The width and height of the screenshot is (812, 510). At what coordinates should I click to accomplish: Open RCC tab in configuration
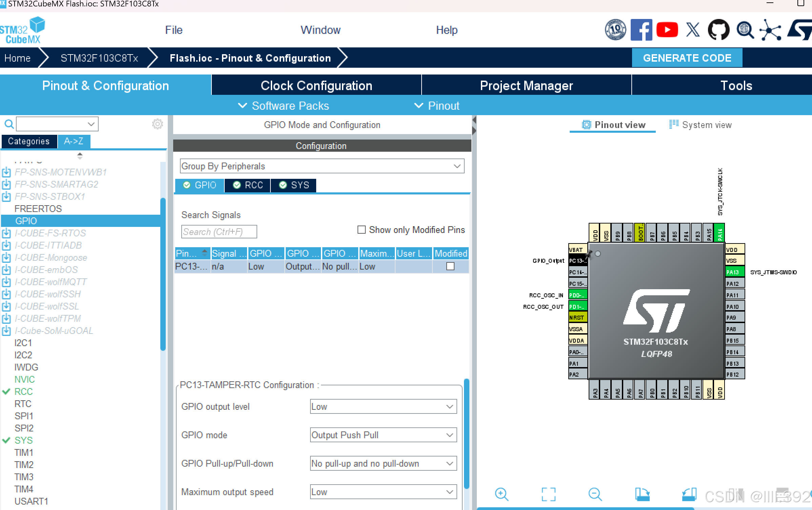click(x=248, y=185)
